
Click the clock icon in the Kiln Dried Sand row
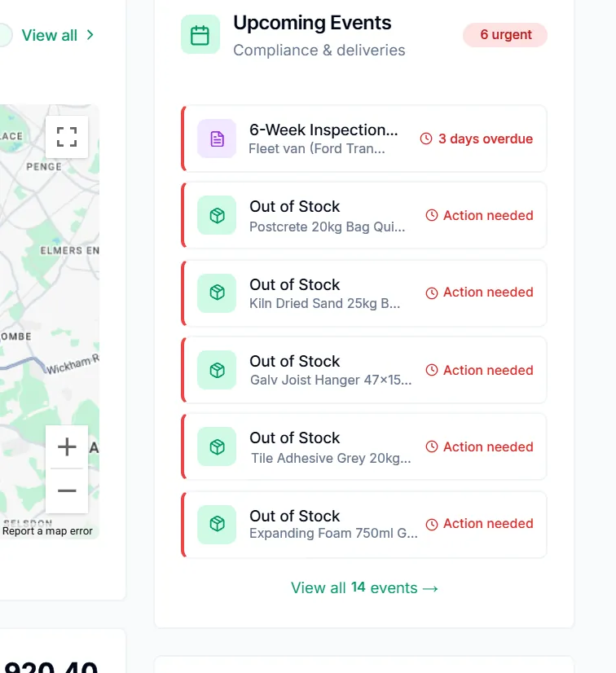point(431,293)
